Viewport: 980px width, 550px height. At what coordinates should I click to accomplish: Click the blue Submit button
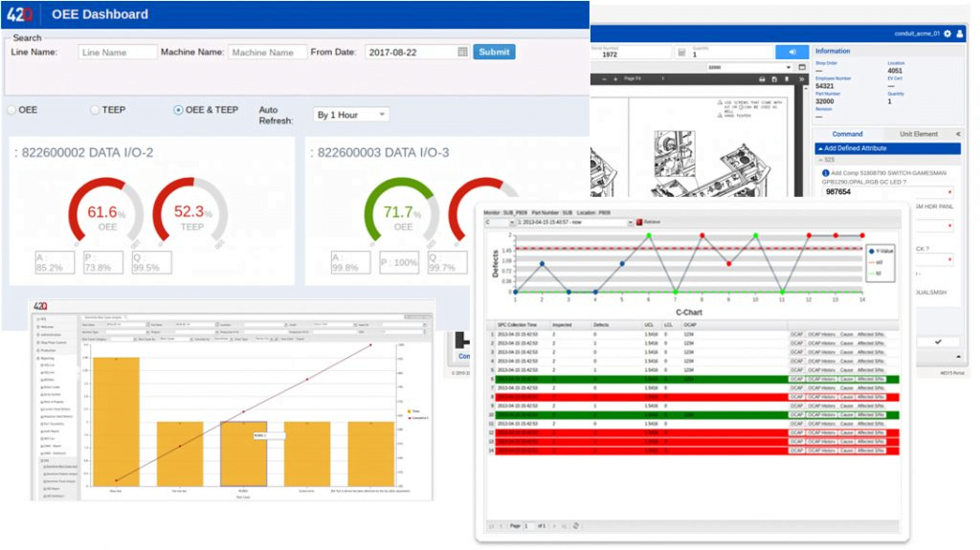pos(494,53)
